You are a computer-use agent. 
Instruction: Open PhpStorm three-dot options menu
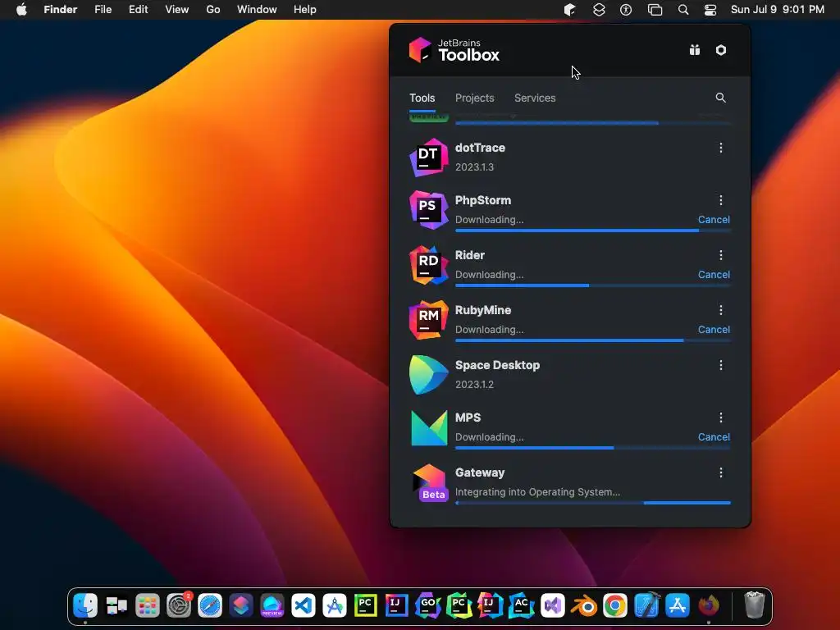[720, 200]
